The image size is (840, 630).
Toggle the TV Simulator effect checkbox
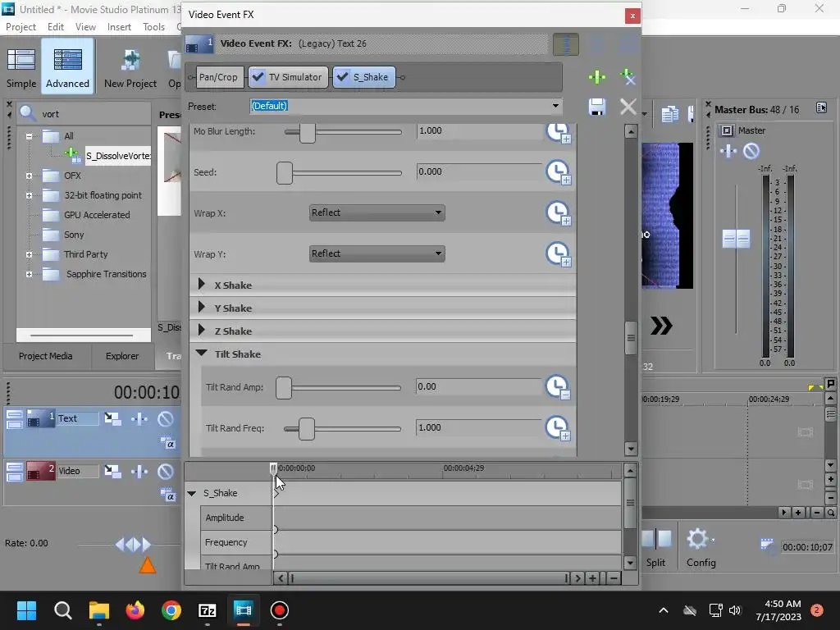(x=258, y=77)
